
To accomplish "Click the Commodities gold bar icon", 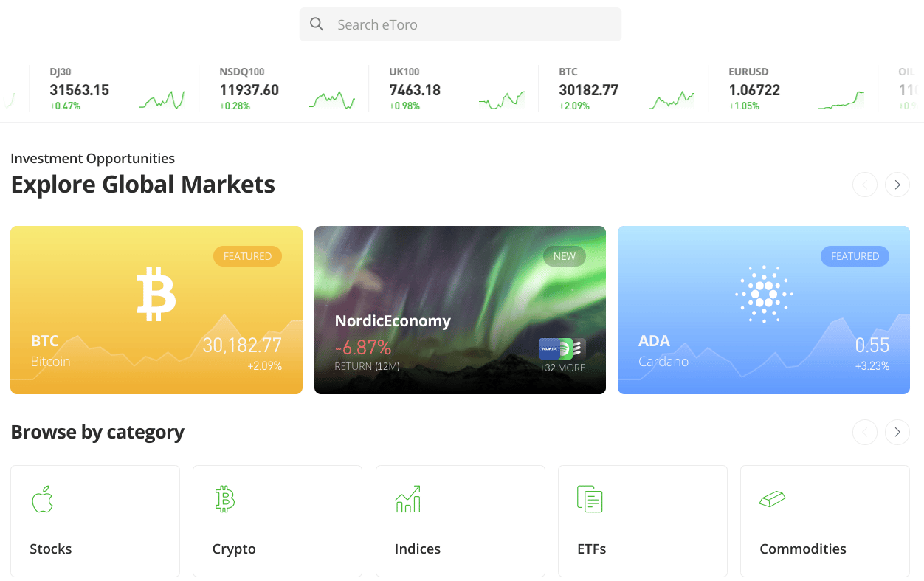I will (x=773, y=500).
